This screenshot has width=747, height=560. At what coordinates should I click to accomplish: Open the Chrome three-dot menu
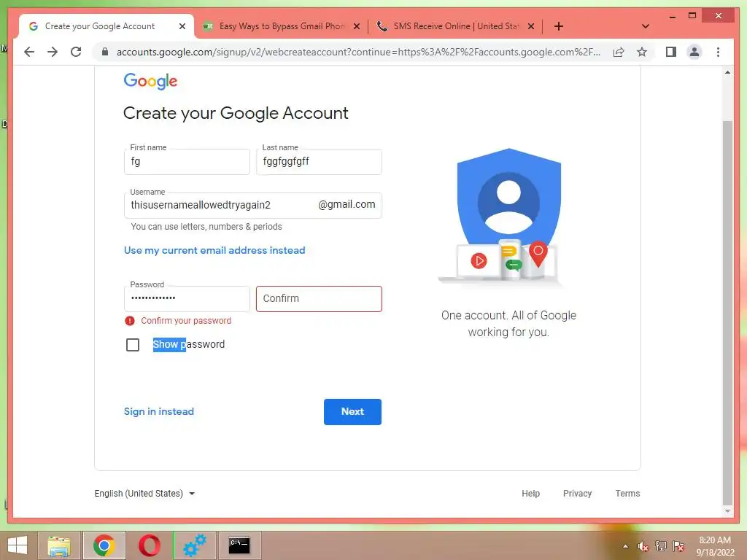[718, 52]
